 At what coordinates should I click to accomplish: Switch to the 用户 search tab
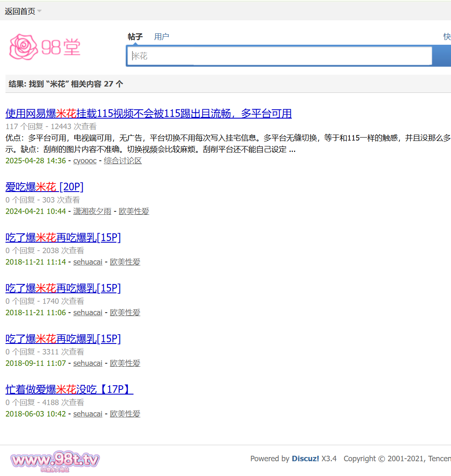tap(162, 37)
